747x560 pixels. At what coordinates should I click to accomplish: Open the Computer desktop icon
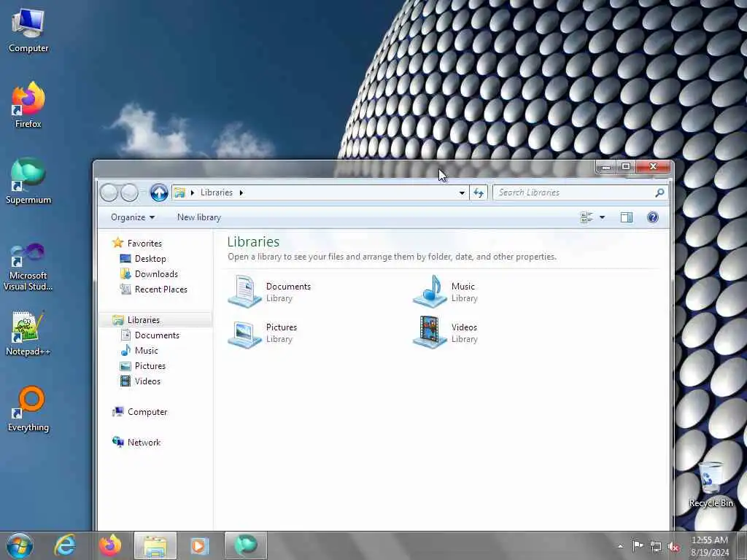click(28, 30)
